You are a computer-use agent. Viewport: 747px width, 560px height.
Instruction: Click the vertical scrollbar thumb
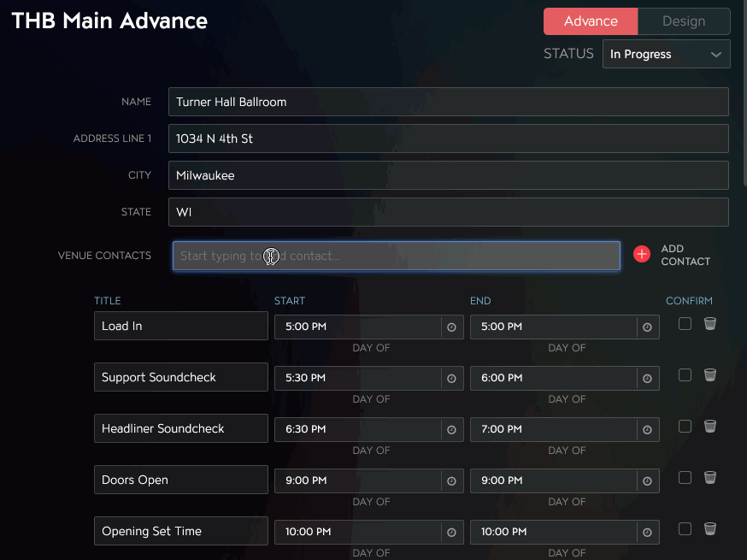(x=744, y=93)
